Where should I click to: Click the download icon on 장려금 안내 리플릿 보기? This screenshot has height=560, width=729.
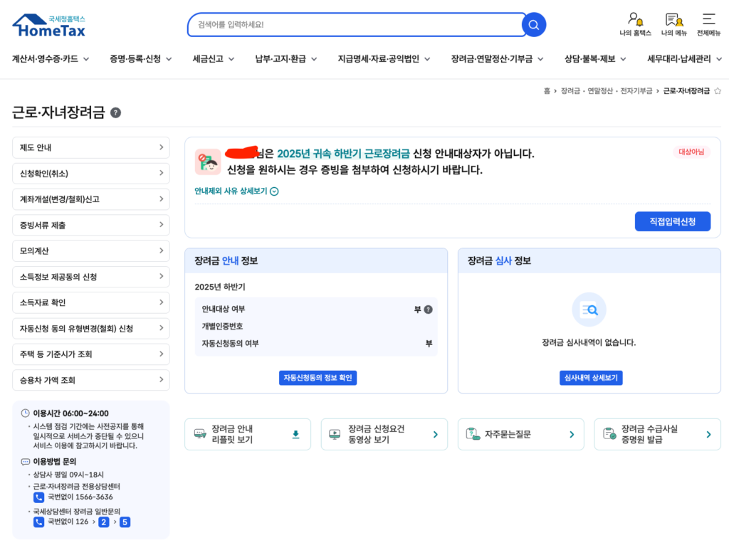(x=295, y=433)
